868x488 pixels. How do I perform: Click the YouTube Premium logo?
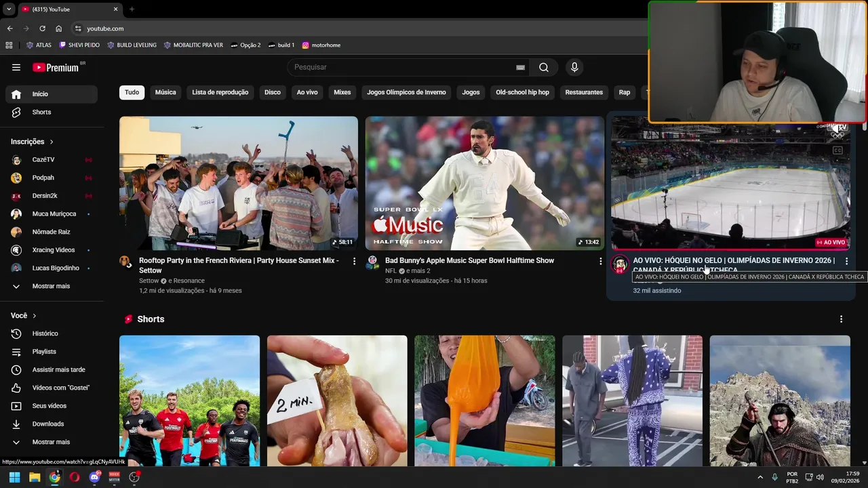pos(57,67)
